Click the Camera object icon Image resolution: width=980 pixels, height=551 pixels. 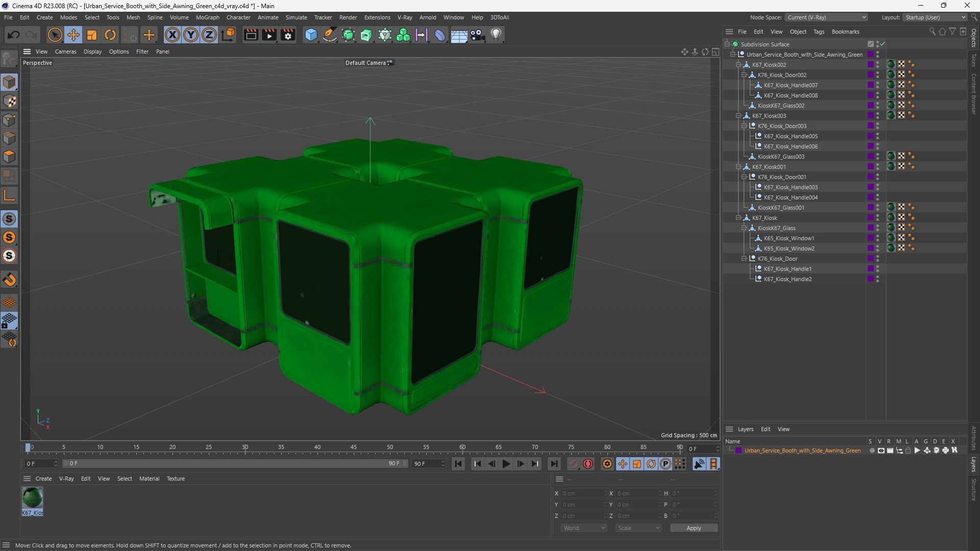click(478, 35)
